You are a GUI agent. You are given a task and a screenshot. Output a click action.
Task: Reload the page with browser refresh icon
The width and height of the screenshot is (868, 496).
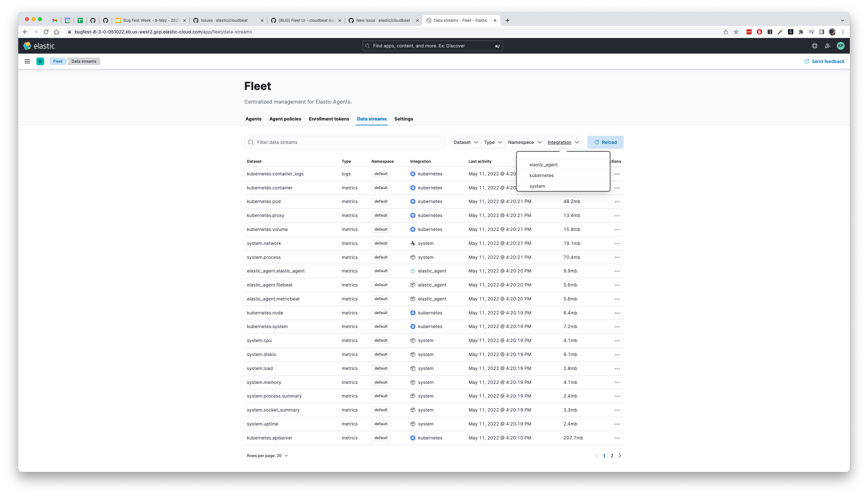(x=46, y=32)
